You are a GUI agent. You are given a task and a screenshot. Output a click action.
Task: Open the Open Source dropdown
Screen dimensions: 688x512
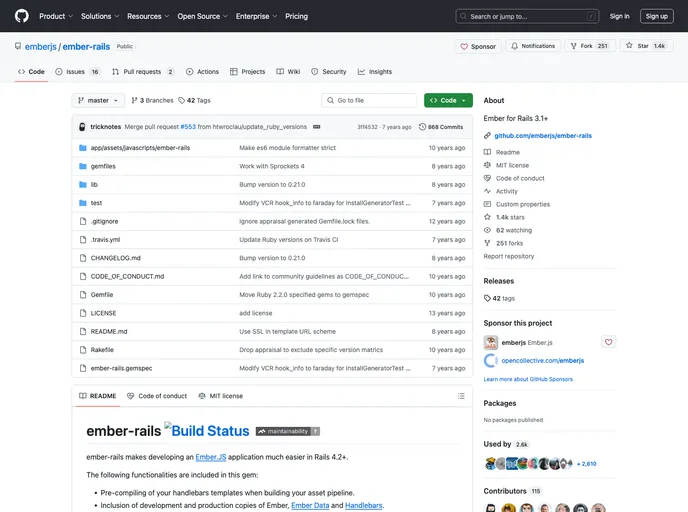tap(202, 16)
